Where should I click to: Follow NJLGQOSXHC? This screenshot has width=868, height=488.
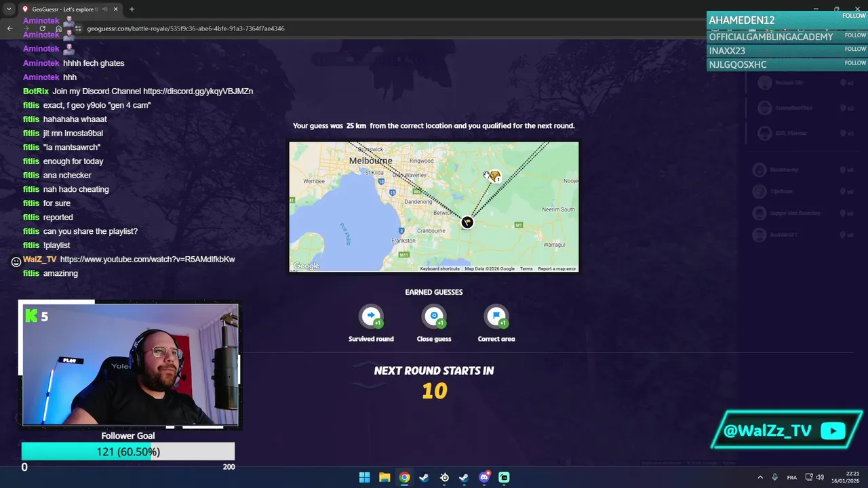tap(854, 62)
